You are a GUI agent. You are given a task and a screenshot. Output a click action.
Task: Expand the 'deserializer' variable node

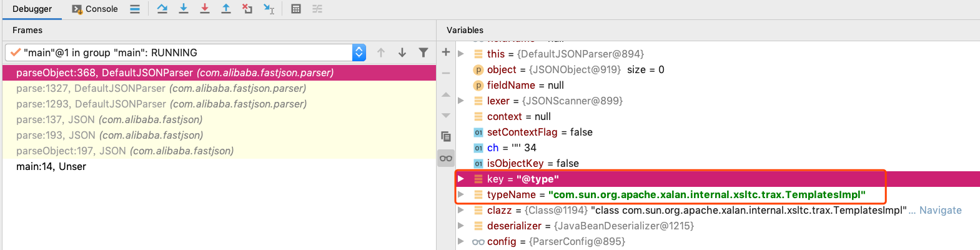tap(461, 226)
